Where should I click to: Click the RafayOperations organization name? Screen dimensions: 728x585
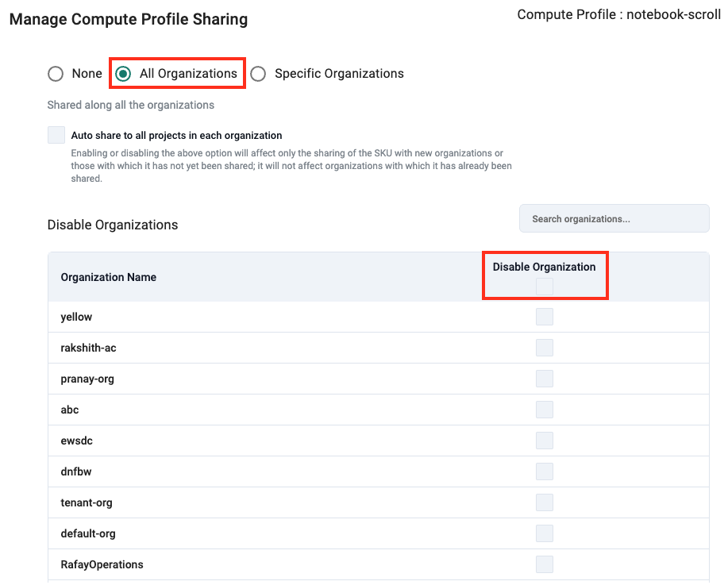pyautogui.click(x=102, y=564)
